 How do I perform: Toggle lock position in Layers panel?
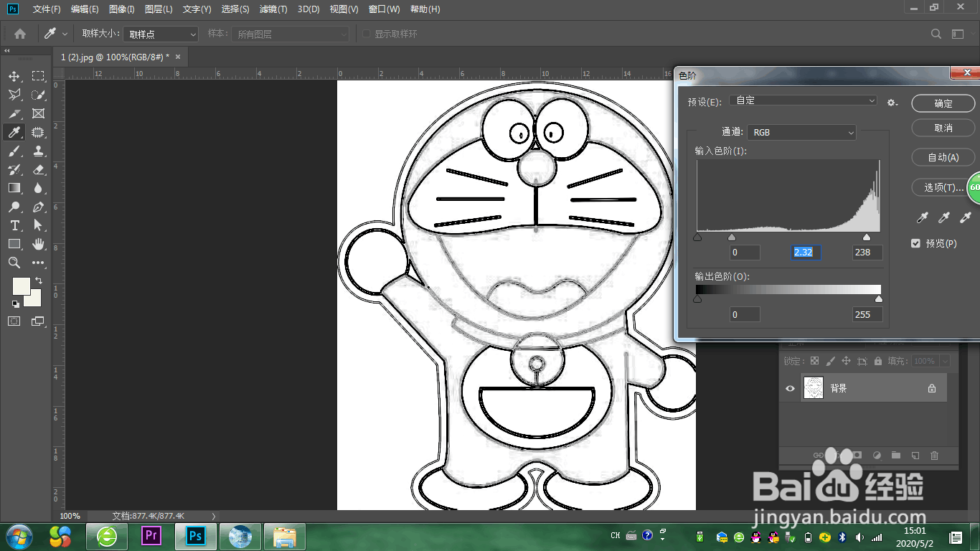point(846,361)
